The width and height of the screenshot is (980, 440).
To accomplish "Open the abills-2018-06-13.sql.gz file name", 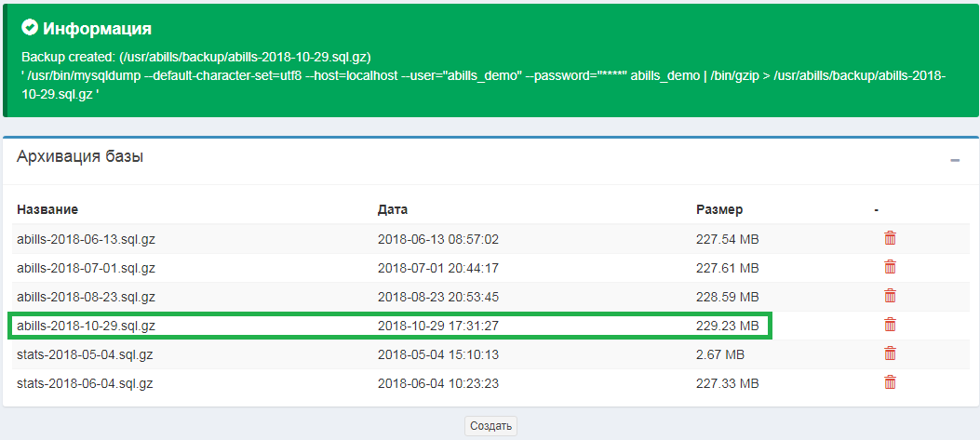I will pyautogui.click(x=86, y=239).
